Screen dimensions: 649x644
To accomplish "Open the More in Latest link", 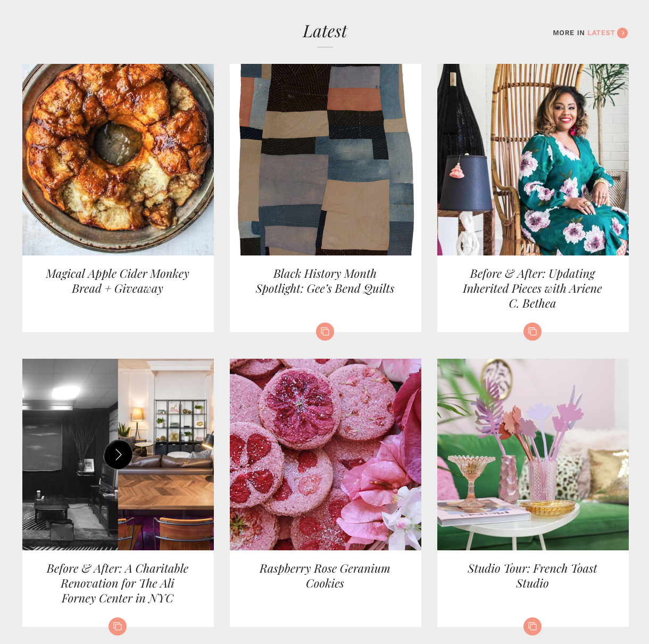I will point(590,33).
